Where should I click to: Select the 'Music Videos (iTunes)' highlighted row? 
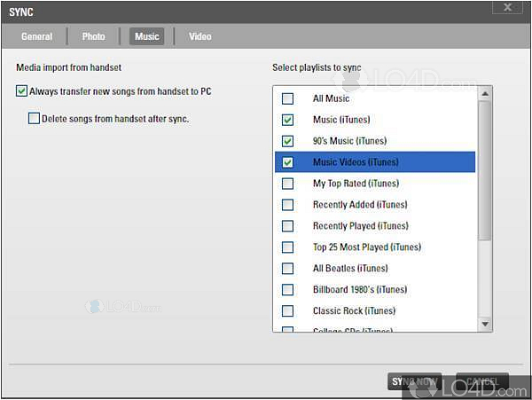(x=375, y=162)
